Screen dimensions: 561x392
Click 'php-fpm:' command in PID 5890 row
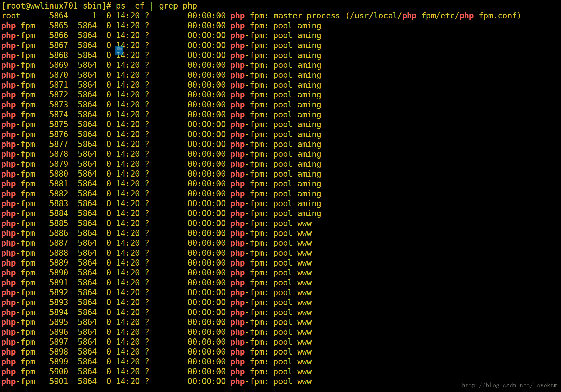coord(249,273)
